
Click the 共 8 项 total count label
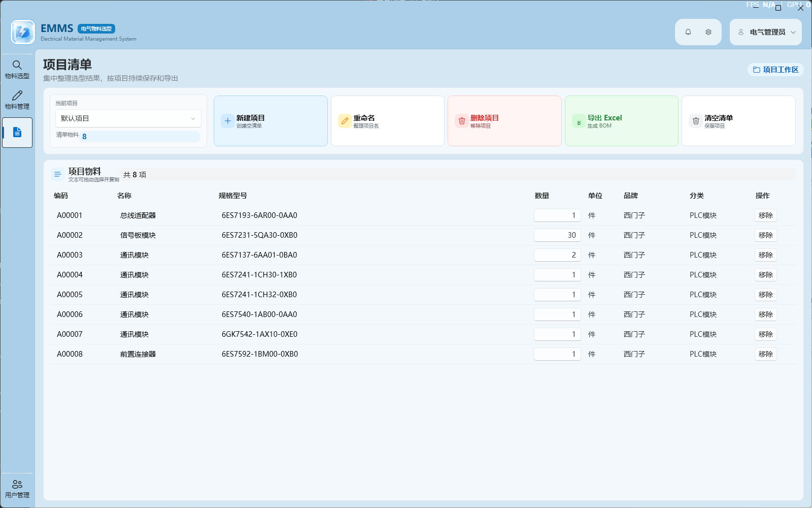pyautogui.click(x=135, y=175)
